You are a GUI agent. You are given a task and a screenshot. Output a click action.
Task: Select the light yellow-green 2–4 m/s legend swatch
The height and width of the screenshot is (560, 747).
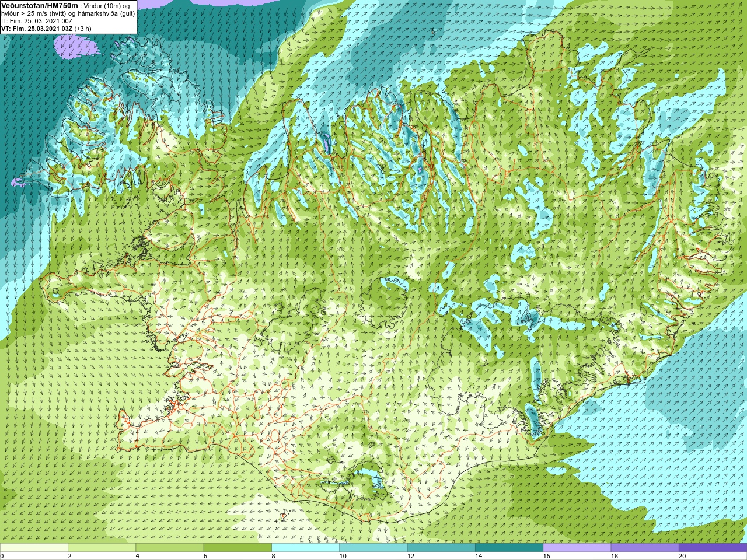point(102,548)
